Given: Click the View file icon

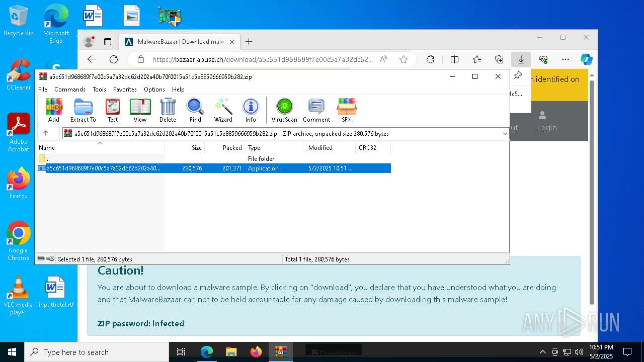Looking at the screenshot, I should [x=140, y=110].
